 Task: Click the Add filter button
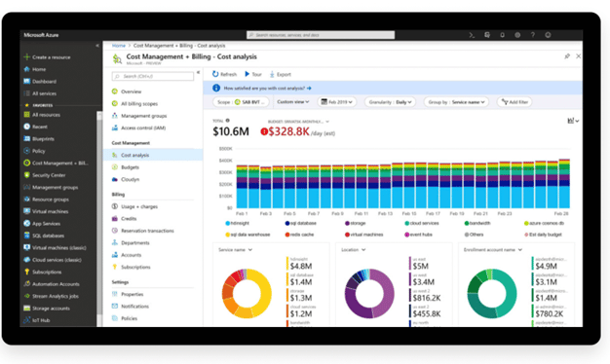tap(515, 102)
